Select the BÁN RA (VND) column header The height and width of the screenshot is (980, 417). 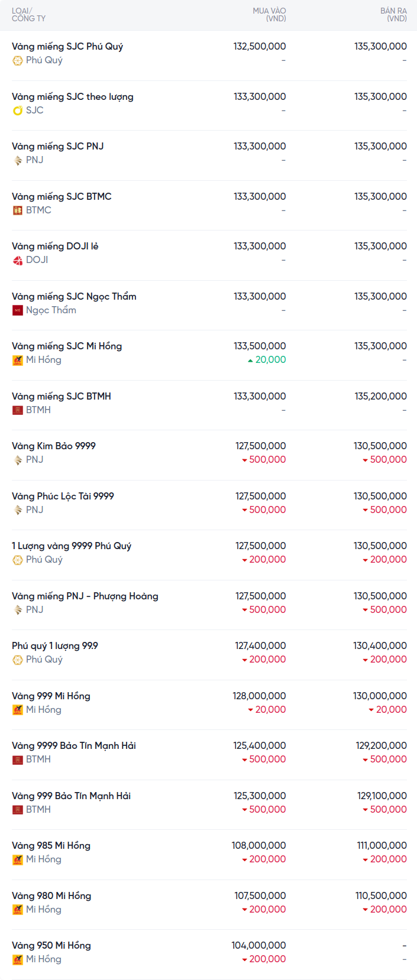pyautogui.click(x=393, y=15)
